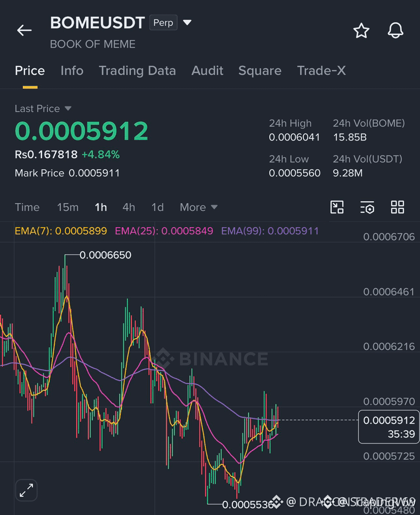Switch to the Info tab

72,70
